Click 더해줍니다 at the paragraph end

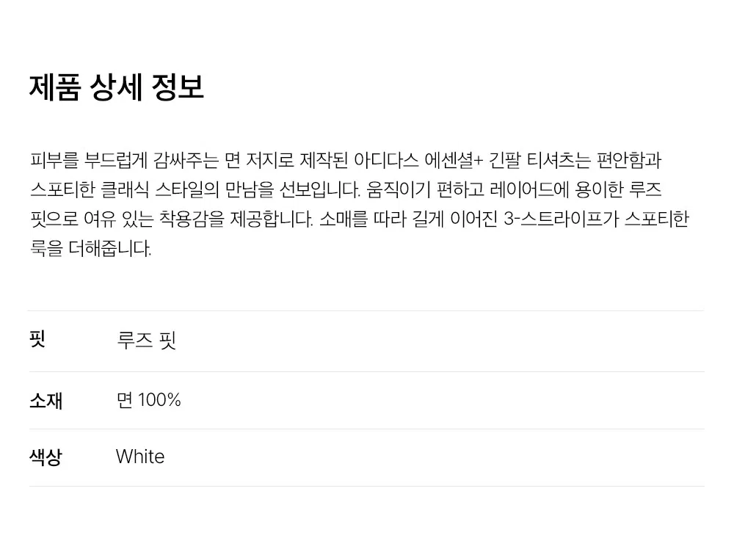tap(110, 248)
